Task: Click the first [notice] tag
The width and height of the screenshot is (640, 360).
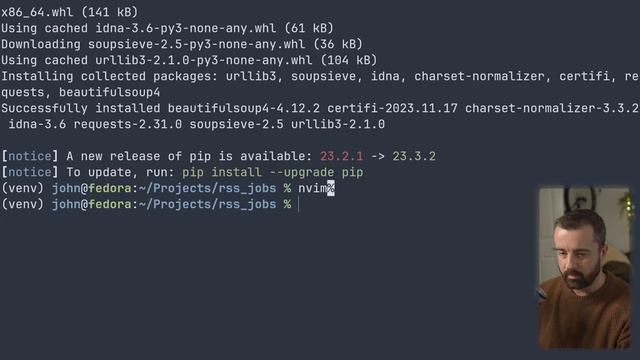Action: point(30,156)
